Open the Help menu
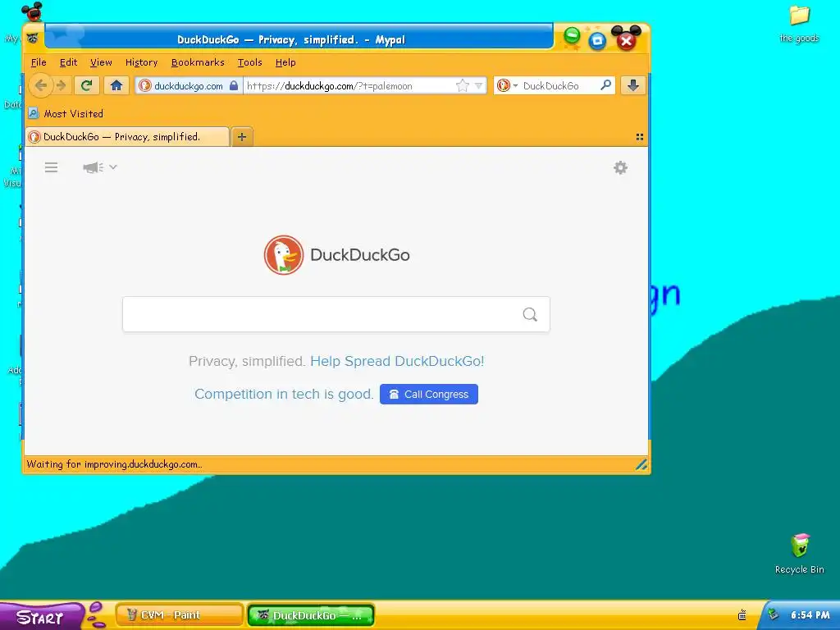Screen dimensions: 840x630 point(285,62)
